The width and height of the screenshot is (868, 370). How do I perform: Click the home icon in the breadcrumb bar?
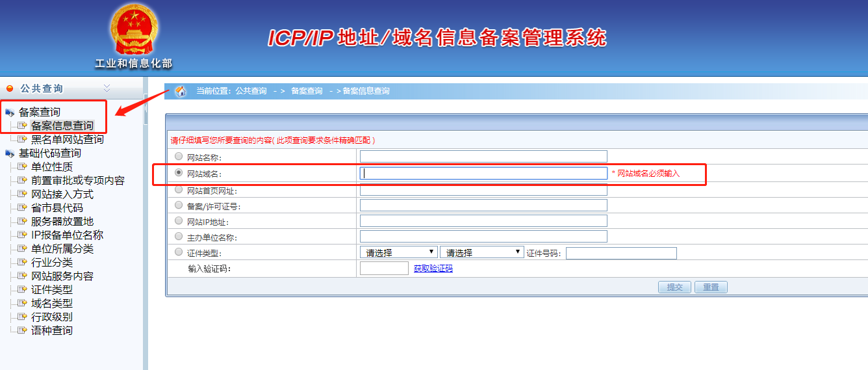(x=181, y=91)
